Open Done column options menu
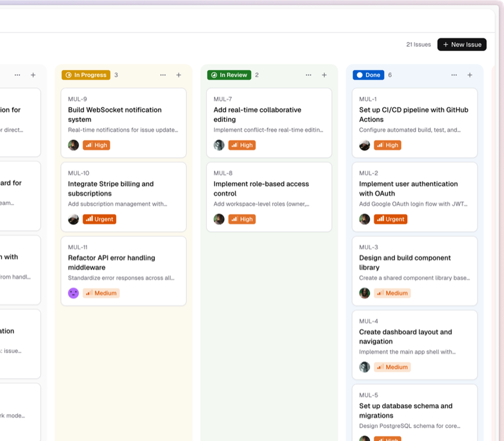504x441 pixels. 454,75
